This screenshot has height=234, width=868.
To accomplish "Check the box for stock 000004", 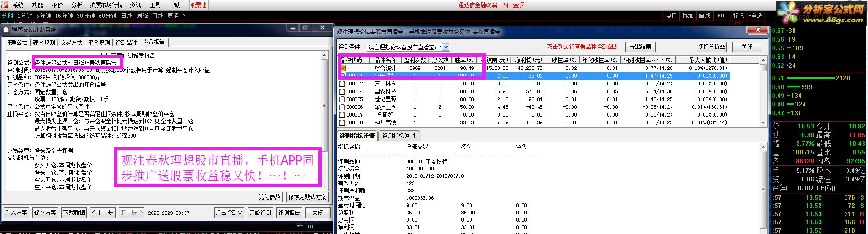I will pyautogui.click(x=342, y=91).
